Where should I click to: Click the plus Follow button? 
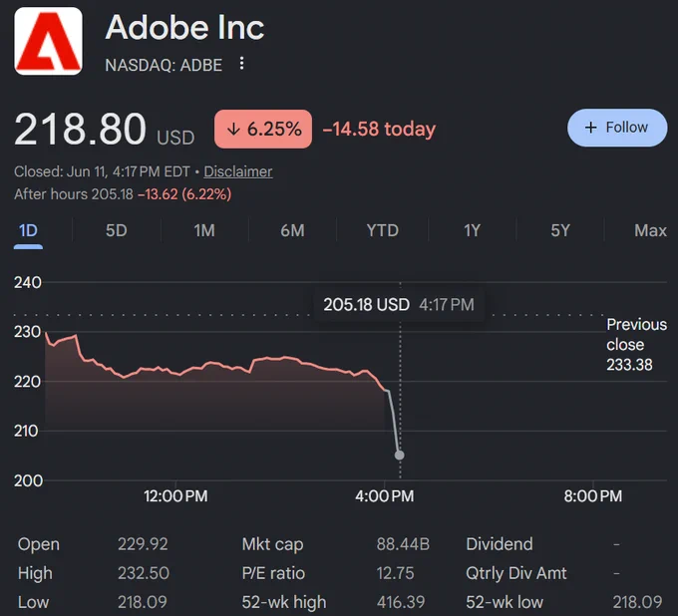(x=617, y=128)
